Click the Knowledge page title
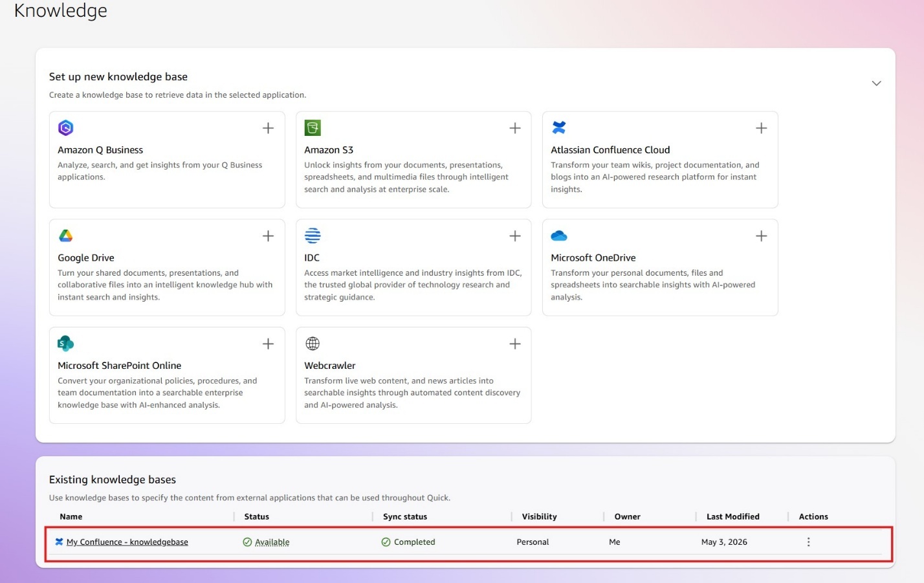 coord(61,11)
